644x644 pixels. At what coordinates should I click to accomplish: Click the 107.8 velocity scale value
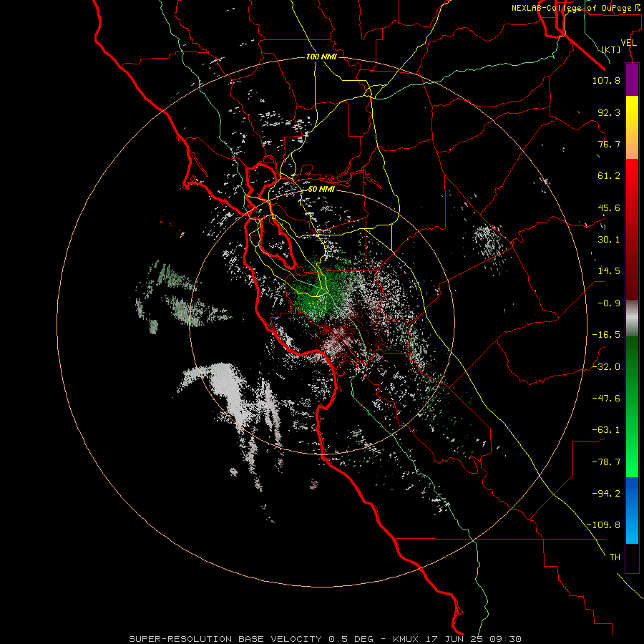(x=606, y=80)
